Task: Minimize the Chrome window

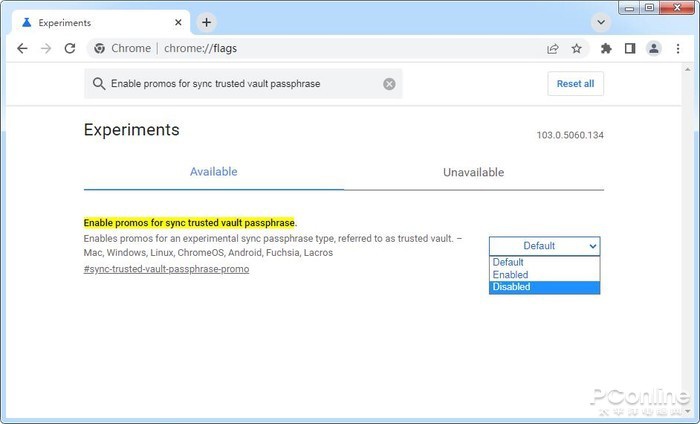Action: 629,8
